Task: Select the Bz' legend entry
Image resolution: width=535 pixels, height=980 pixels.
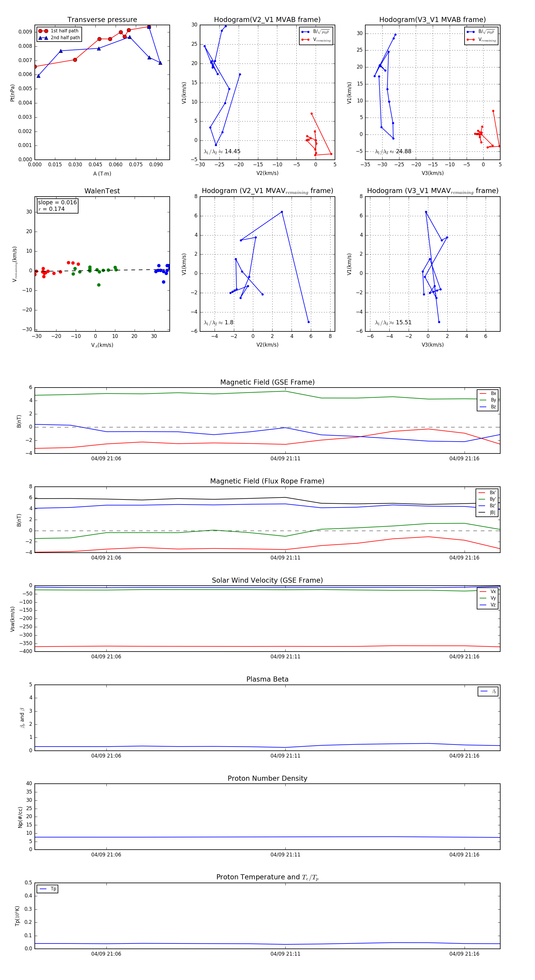Action: (x=487, y=506)
